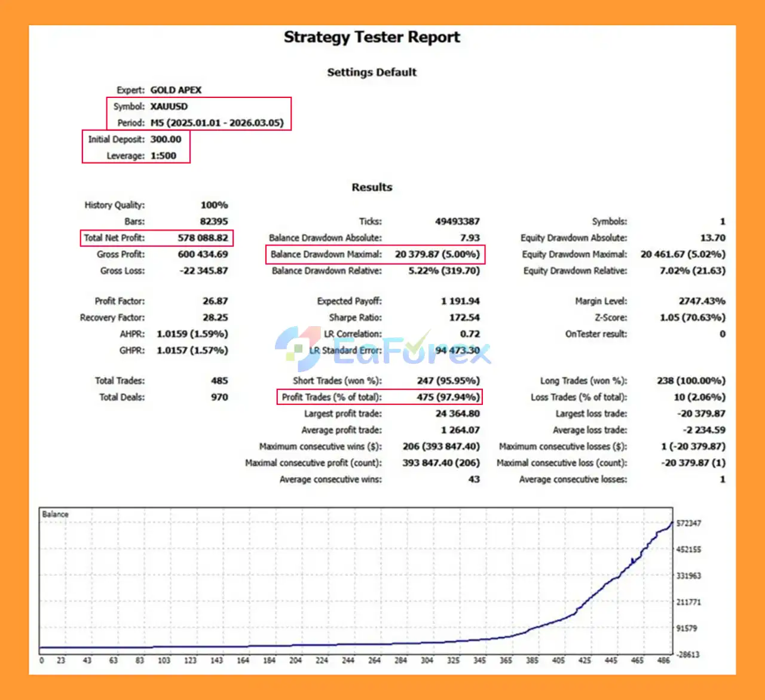The image size is (765, 700).
Task: Click the Settings Default heading
Action: point(372,72)
